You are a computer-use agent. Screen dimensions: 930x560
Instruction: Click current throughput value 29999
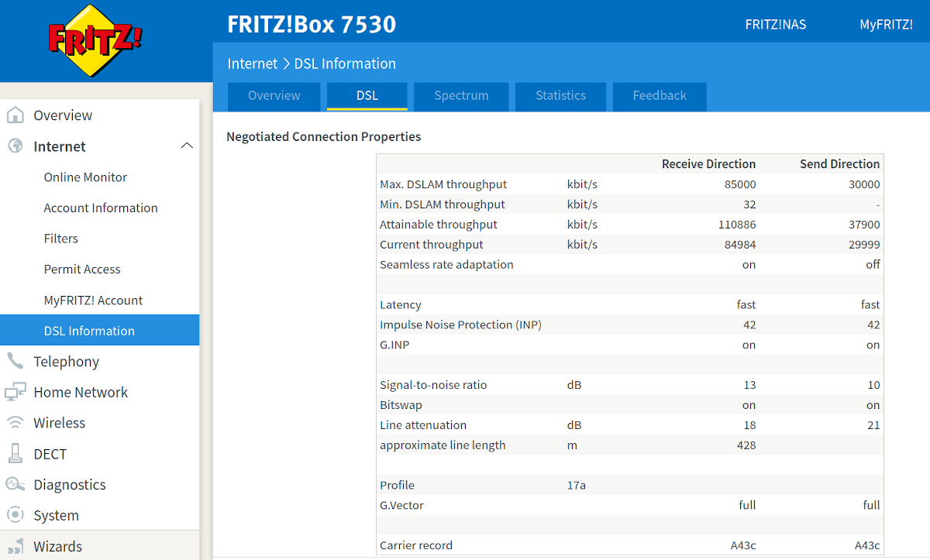[864, 245]
